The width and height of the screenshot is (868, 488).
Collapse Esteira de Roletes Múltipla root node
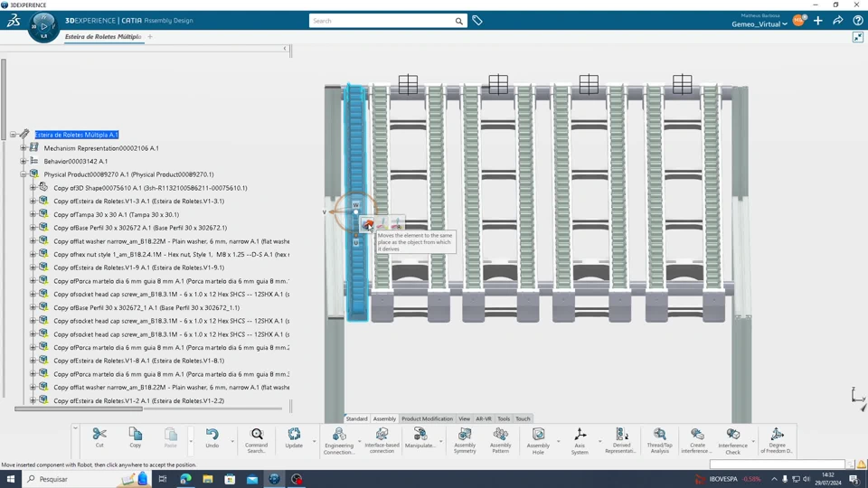[x=13, y=135]
